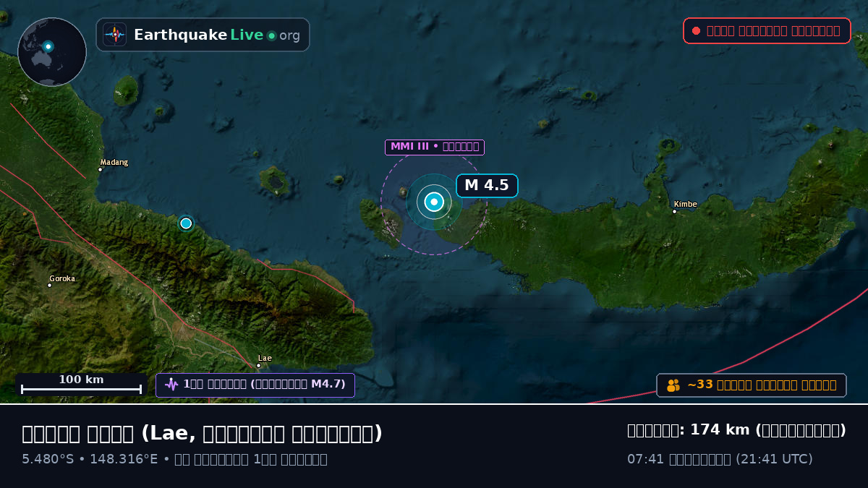Click the 100 km scale bar

[x=81, y=384]
